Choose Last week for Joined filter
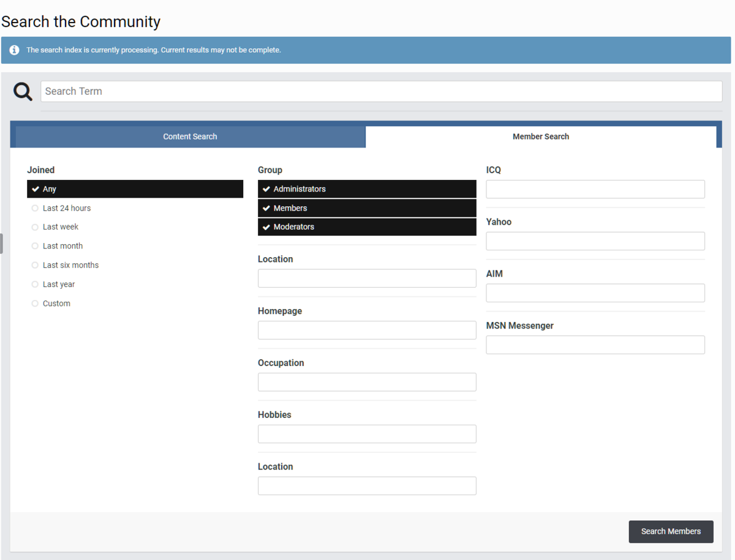The height and width of the screenshot is (560, 735). point(60,226)
